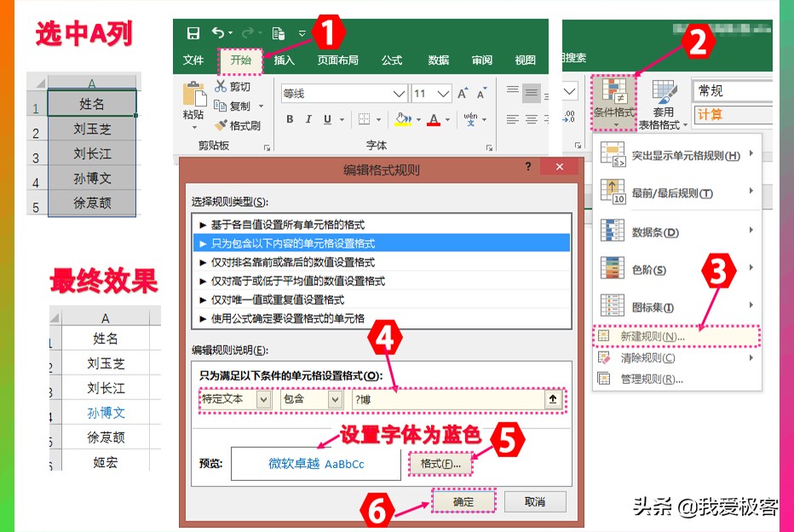The width and height of the screenshot is (794, 532).
Task: Click the decrease font size icon
Action: tap(481, 94)
